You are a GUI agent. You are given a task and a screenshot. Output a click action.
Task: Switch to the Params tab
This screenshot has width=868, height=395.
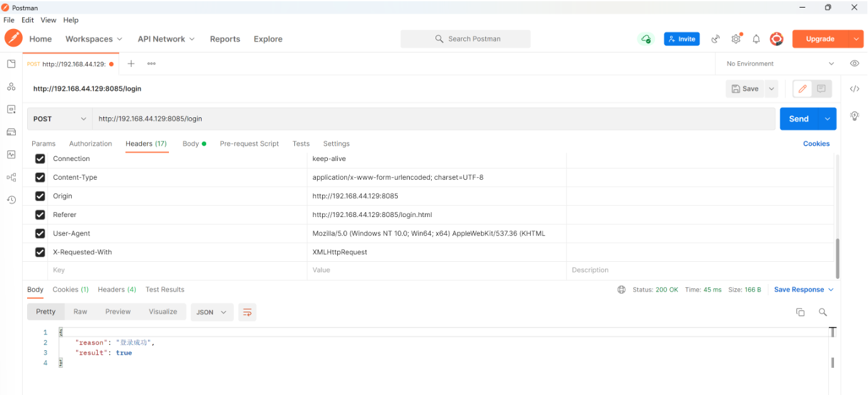43,144
